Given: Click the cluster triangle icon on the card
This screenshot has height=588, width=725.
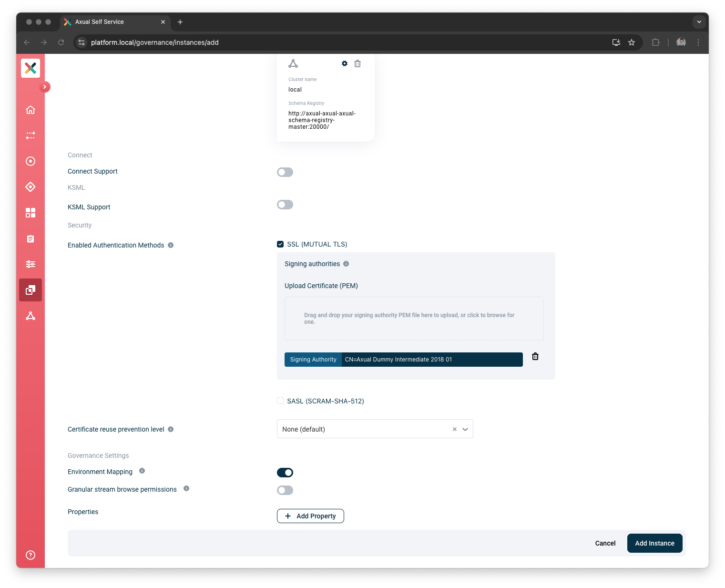Looking at the screenshot, I should (293, 63).
